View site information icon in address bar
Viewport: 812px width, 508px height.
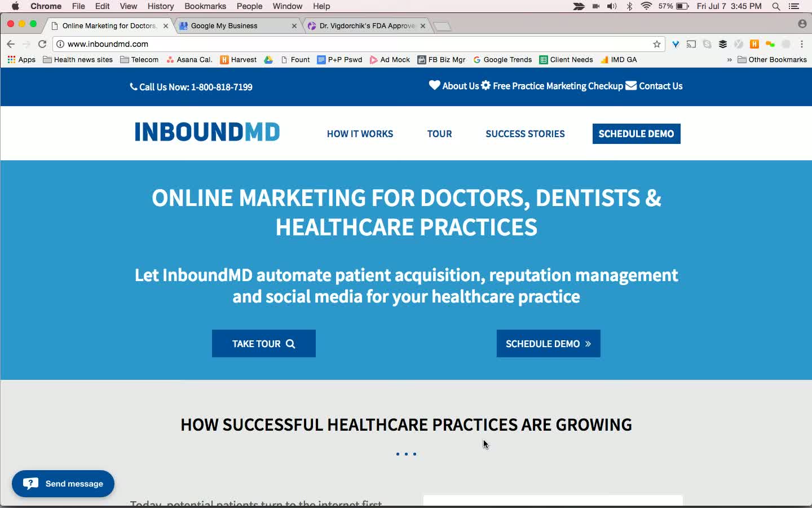(x=60, y=44)
